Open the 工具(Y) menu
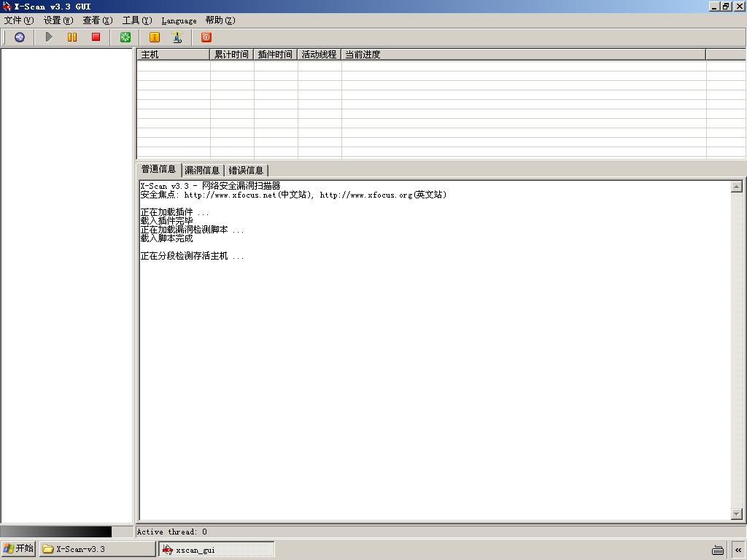Viewport: 747px width, 560px height. (x=137, y=20)
